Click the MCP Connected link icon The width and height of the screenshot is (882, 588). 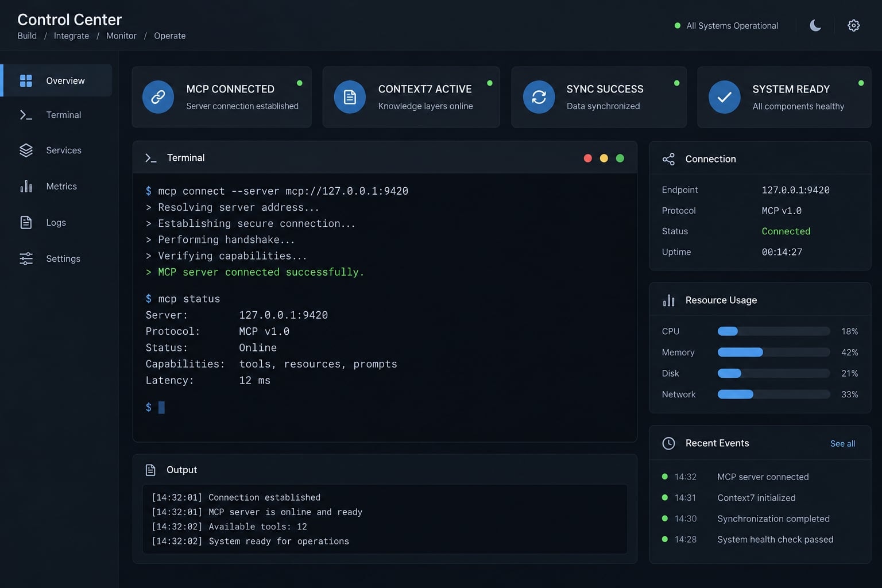tap(158, 97)
